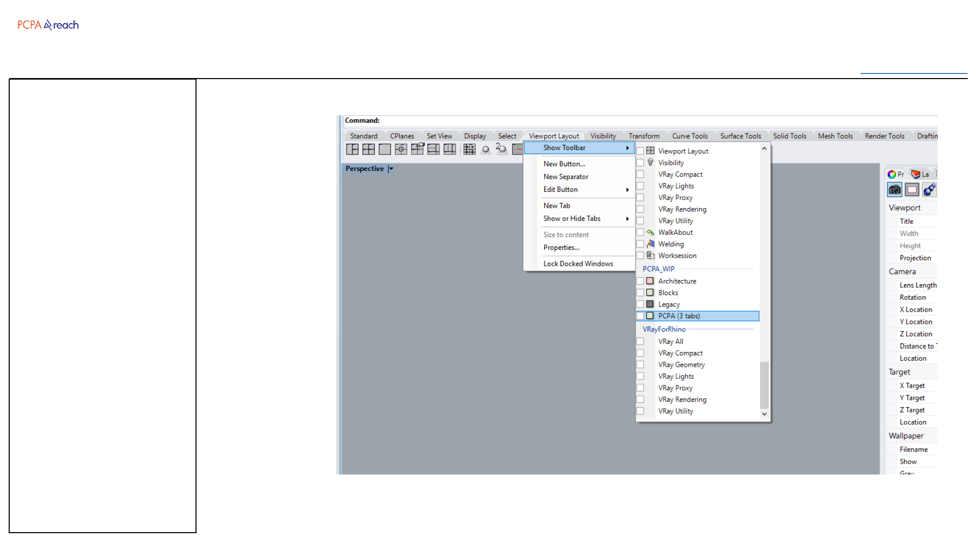Click the four-viewport layout icon
The width and height of the screenshot is (980, 551).
point(369,149)
